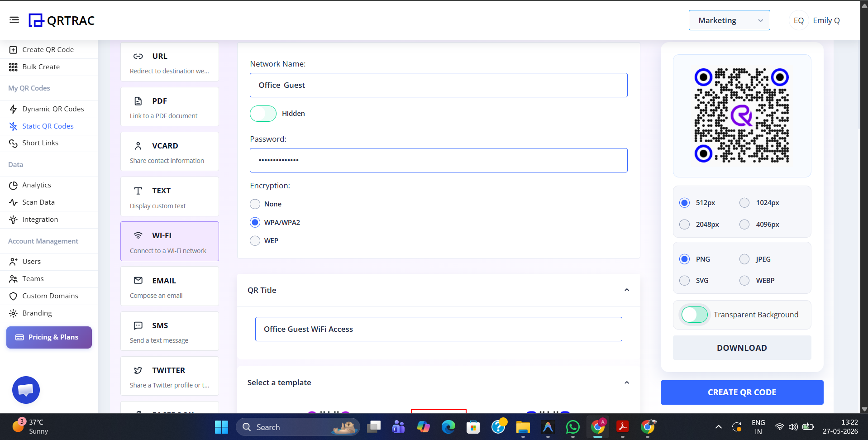
Task: Open the live chat bubble
Action: (26, 390)
